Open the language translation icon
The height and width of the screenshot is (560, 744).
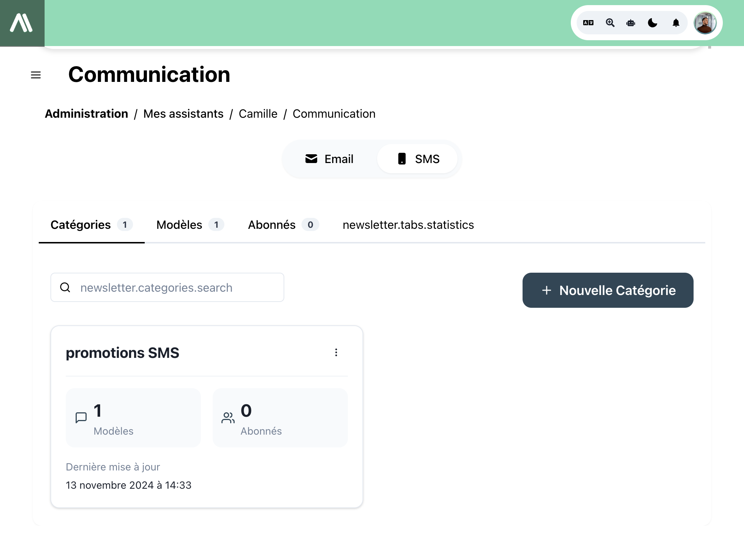(x=588, y=23)
